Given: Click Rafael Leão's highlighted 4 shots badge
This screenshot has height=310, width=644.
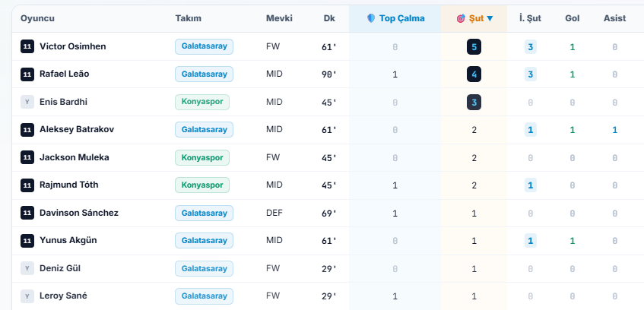Looking at the screenshot, I should (474, 74).
